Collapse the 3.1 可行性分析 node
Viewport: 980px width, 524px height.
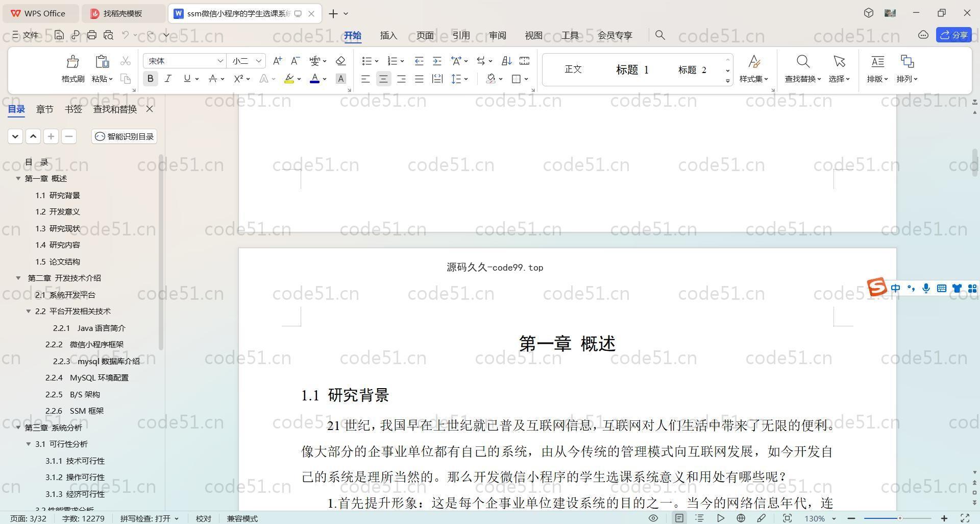[x=29, y=444]
